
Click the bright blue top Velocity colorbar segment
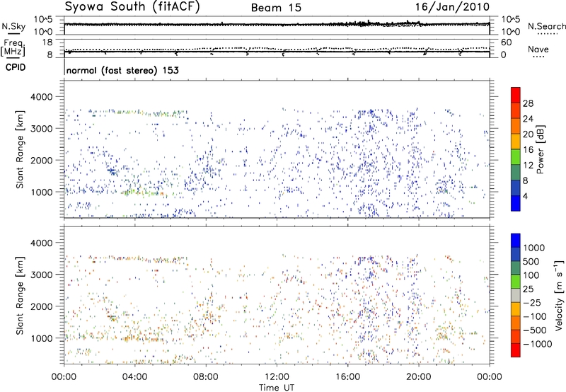(x=516, y=241)
